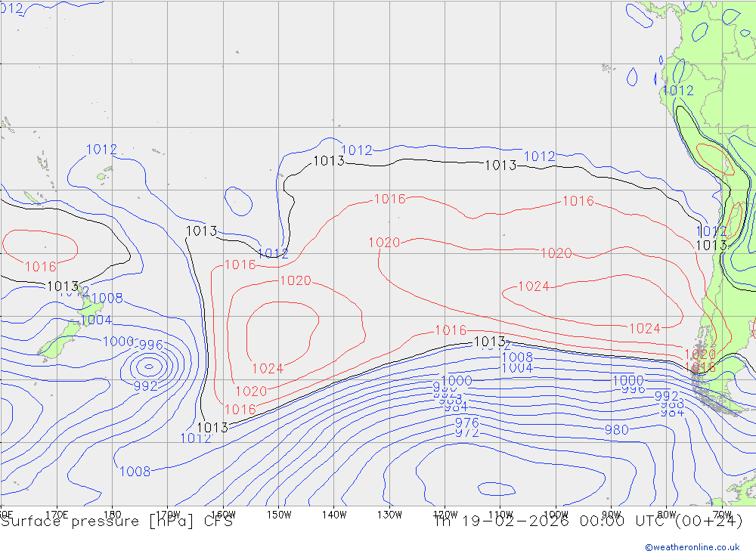Open the weatheronline.co.uk copyright link

pos(692,547)
